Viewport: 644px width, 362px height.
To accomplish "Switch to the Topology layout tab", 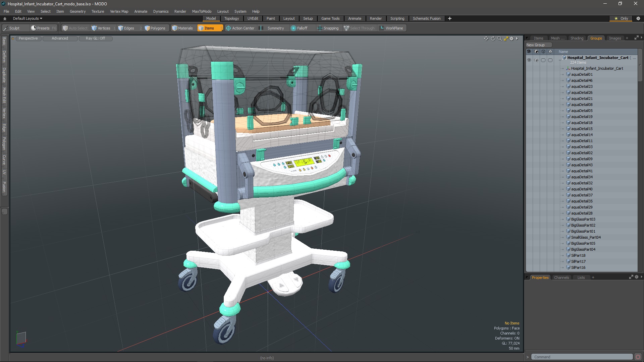I will [x=231, y=18].
